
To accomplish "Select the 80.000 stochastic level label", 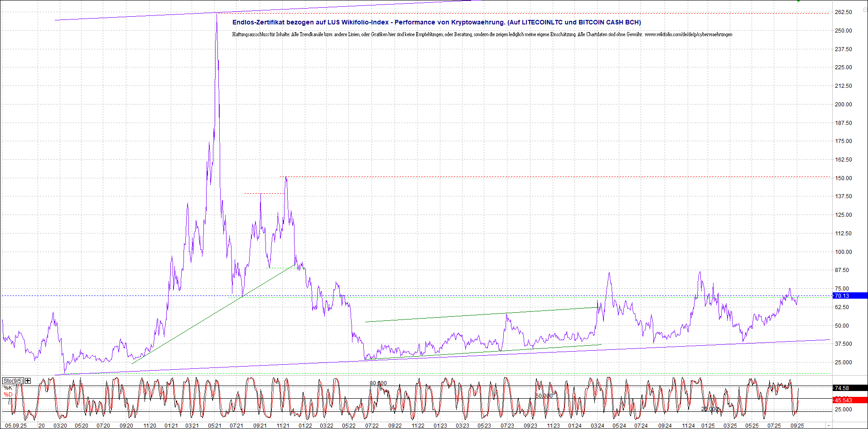I will coord(378,383).
